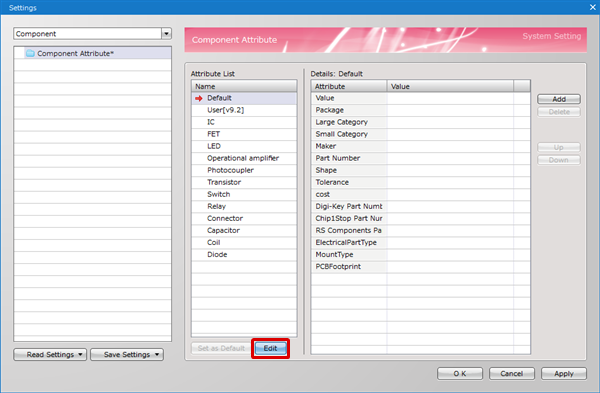
Task: Select the Package attribute row
Action: click(421, 110)
